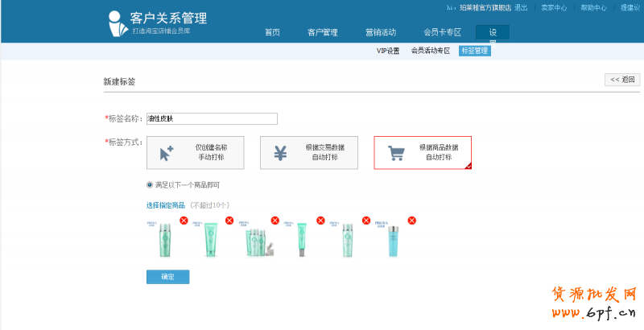Click the 选择指定商品 link
644x330 pixels.
coord(165,205)
